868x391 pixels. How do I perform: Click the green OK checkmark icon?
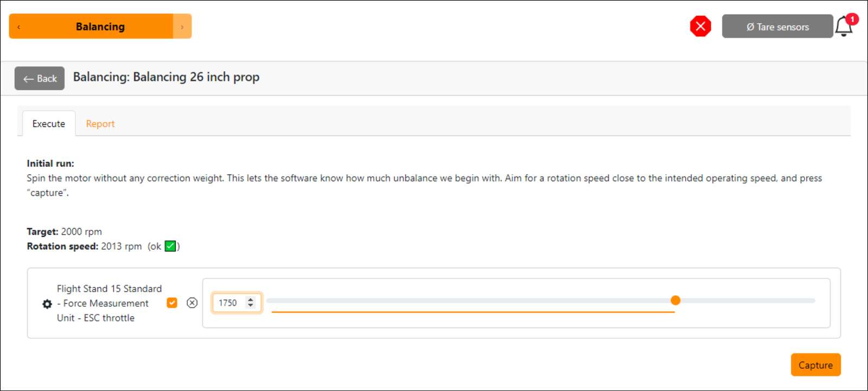(x=171, y=245)
